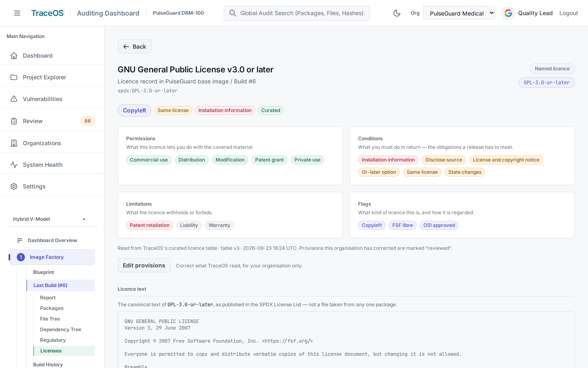The image size is (588, 368).
Task: Select Last Build (#6) tree item
Action: click(x=61, y=285)
